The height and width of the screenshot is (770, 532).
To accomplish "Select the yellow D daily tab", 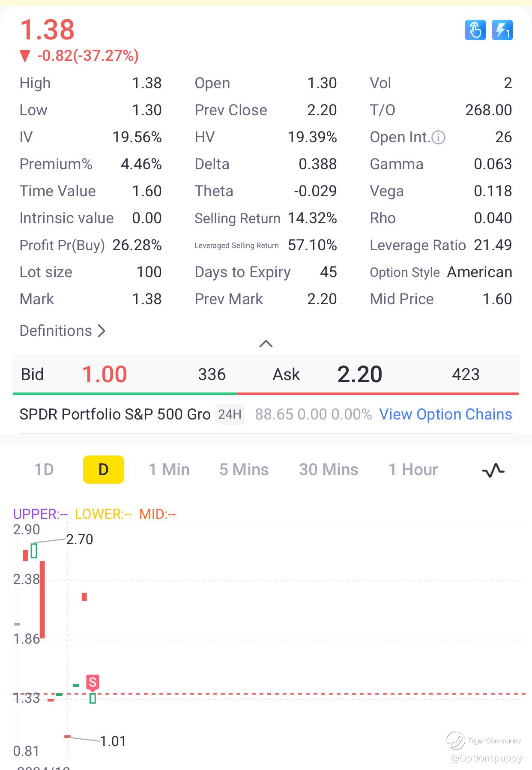I will [x=104, y=470].
